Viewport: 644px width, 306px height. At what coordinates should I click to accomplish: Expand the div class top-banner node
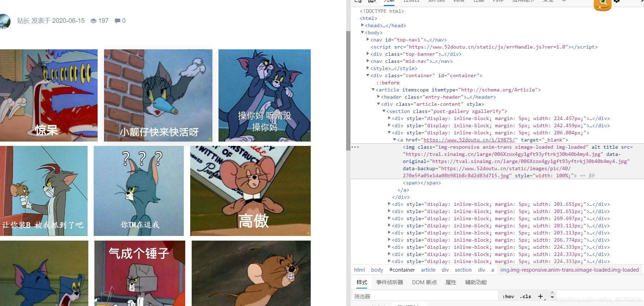368,54
